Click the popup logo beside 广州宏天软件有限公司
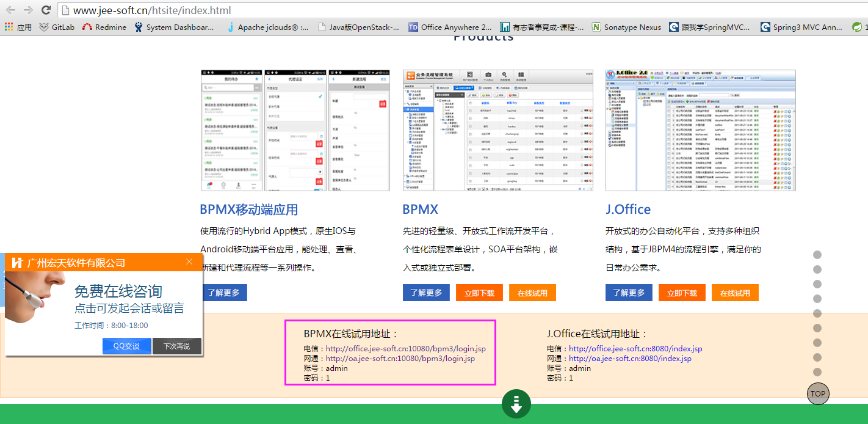This screenshot has width=868, height=424. coord(17,263)
